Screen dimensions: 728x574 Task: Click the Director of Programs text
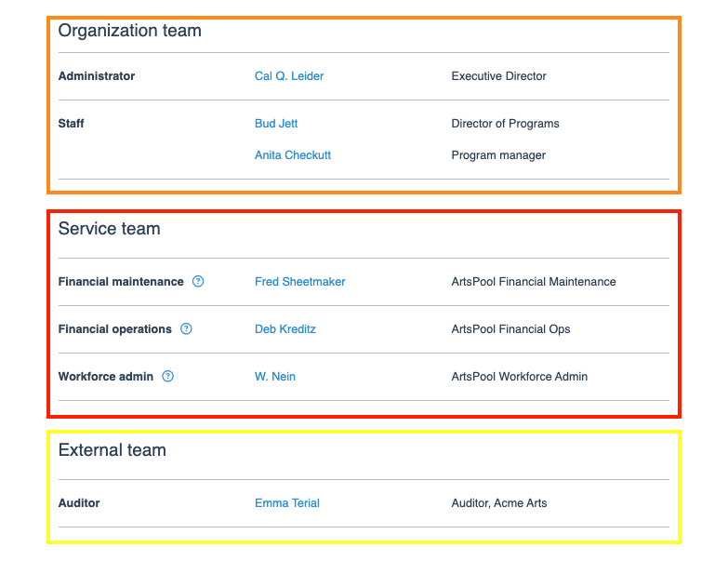505,124
